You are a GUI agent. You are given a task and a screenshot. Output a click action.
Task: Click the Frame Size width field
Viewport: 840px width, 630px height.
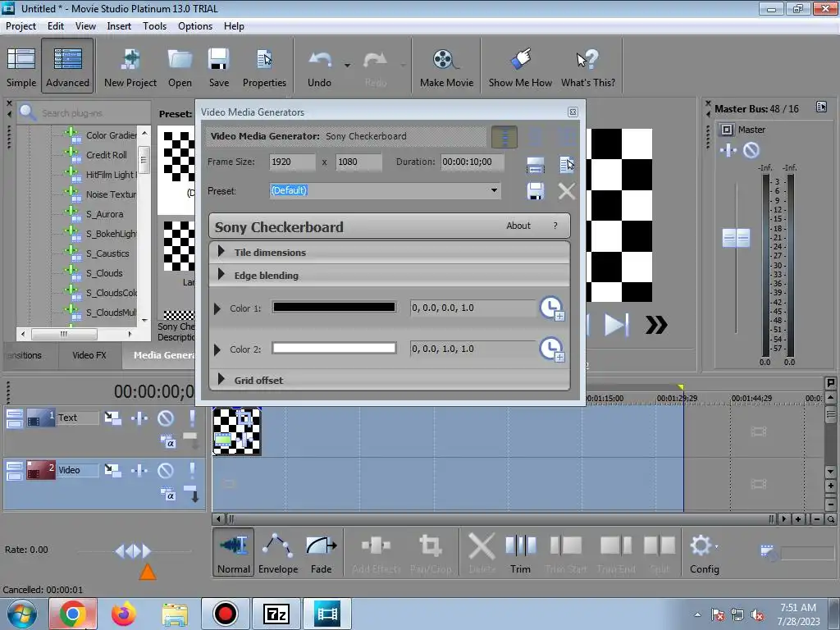point(292,162)
